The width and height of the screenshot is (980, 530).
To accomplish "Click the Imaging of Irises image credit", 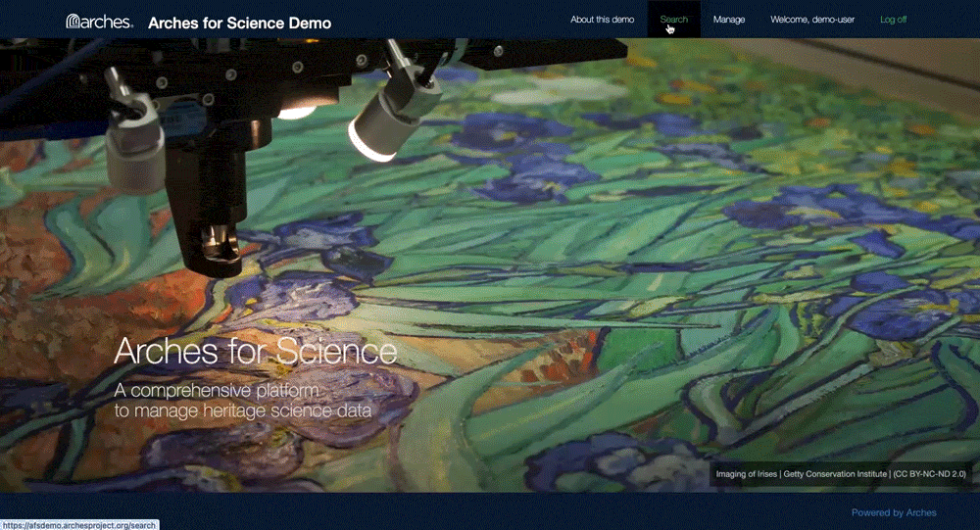I will (841, 474).
